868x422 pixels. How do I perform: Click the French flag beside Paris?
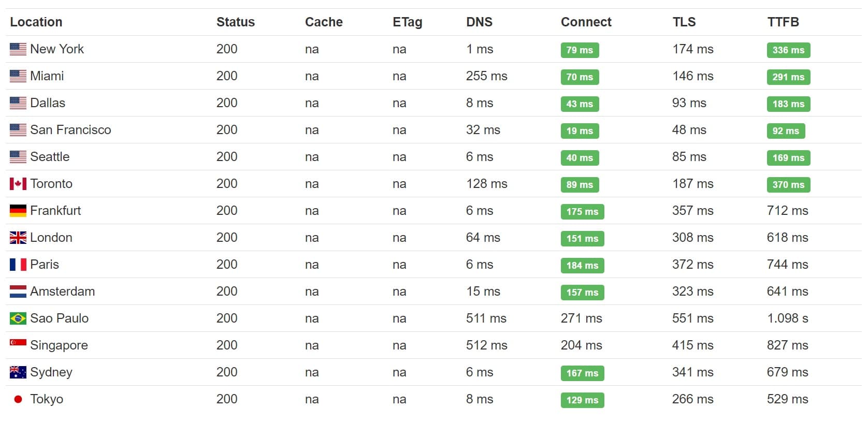tap(18, 265)
